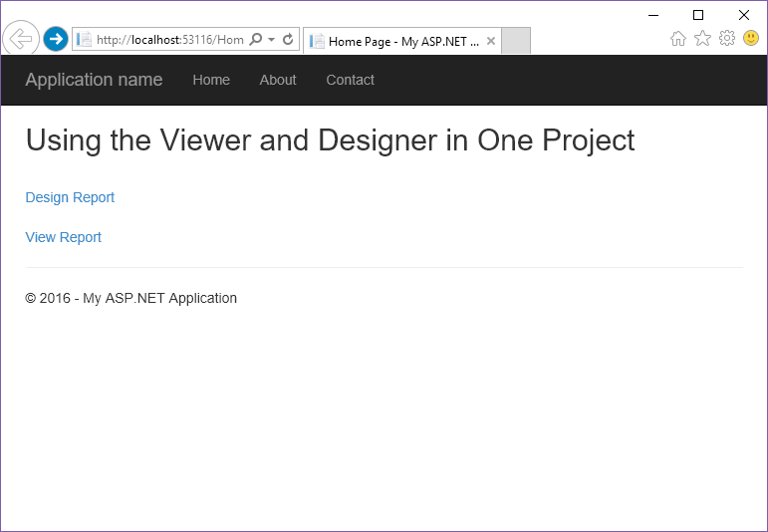Viewport: 768px width, 532px height.
Task: Open Favorites star icon
Action: tap(702, 38)
